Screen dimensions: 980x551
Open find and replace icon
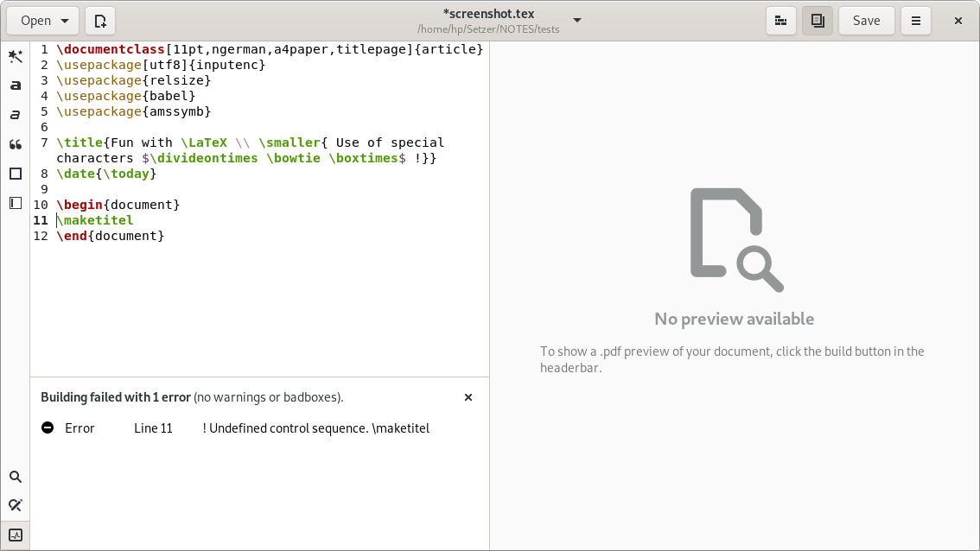pyautogui.click(x=16, y=505)
